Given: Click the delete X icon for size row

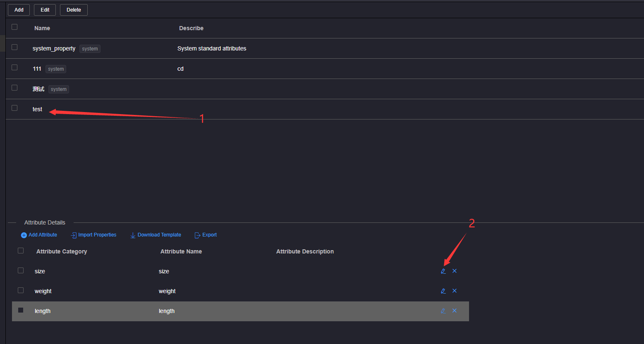Looking at the screenshot, I should click(x=455, y=271).
